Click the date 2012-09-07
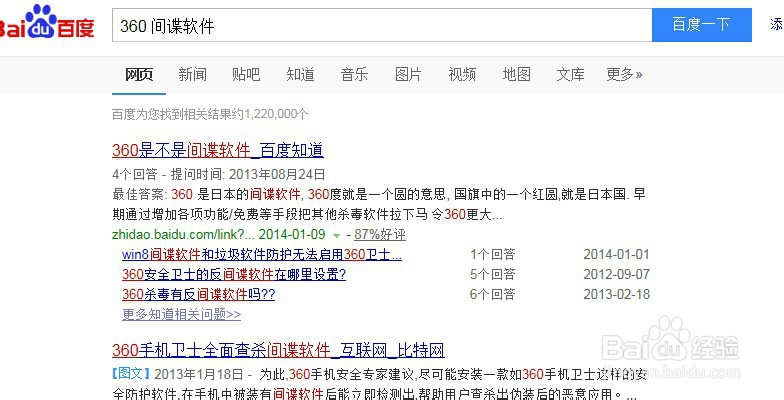 point(616,274)
